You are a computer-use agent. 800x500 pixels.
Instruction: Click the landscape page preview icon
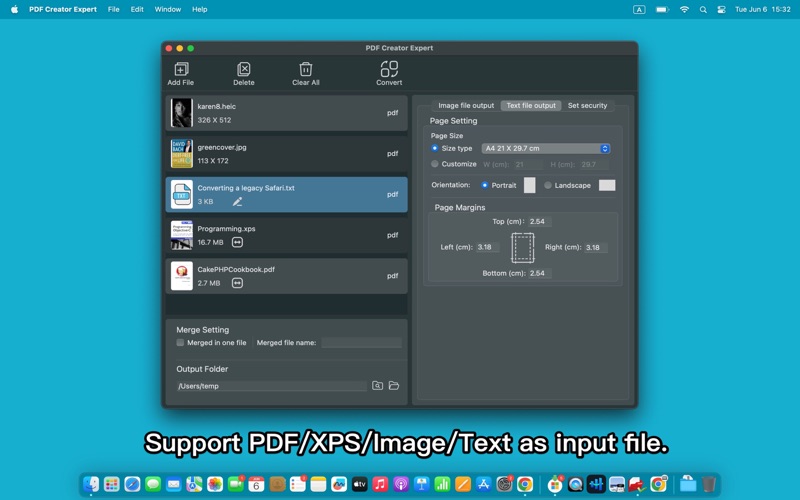[x=607, y=185]
